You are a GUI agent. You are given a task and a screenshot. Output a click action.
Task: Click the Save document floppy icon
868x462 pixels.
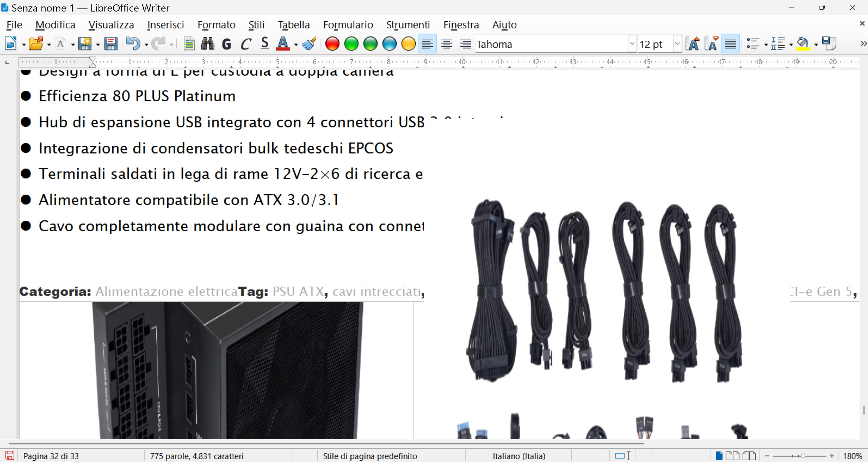coord(111,44)
